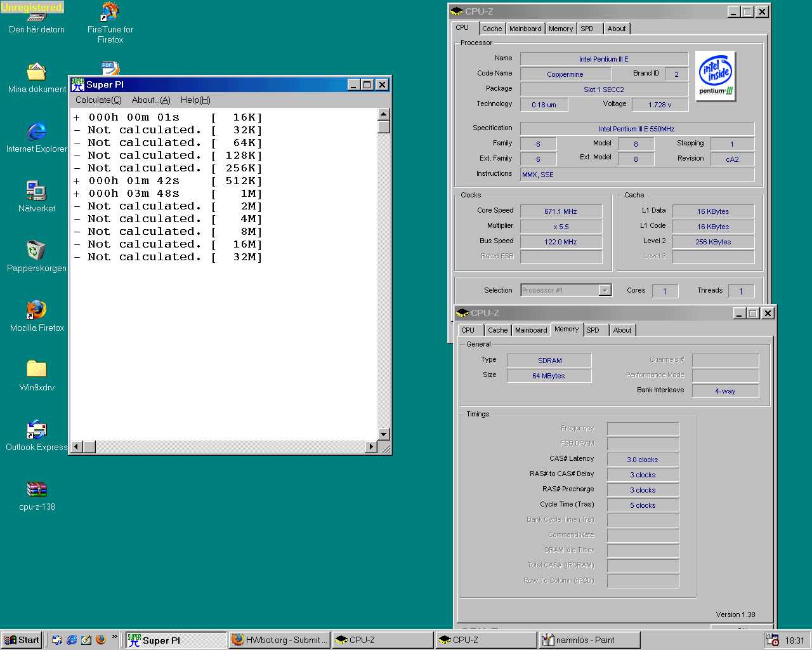812x650 pixels.
Task: Open the Calculate menu in Super PI
Action: [x=98, y=100]
